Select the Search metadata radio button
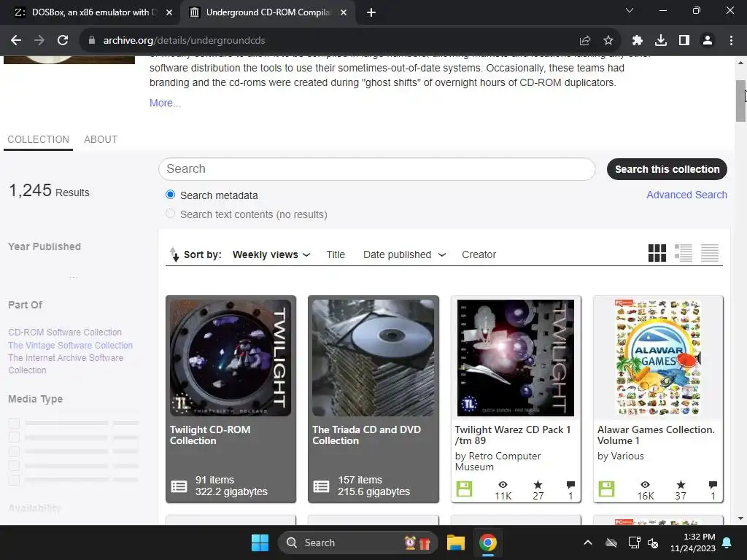This screenshot has height=560, width=747. click(x=170, y=194)
